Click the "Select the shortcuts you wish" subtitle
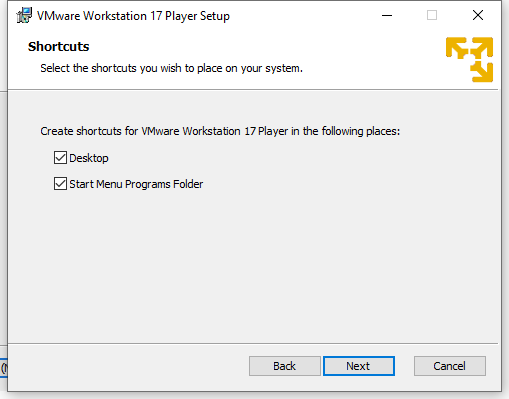Viewport: 509px width, 399px height. coord(172,68)
